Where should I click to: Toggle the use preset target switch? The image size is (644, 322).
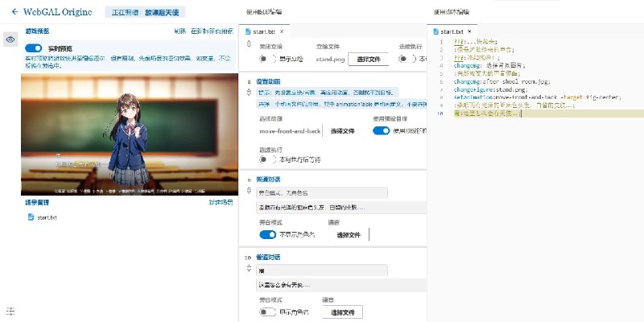[x=381, y=130]
